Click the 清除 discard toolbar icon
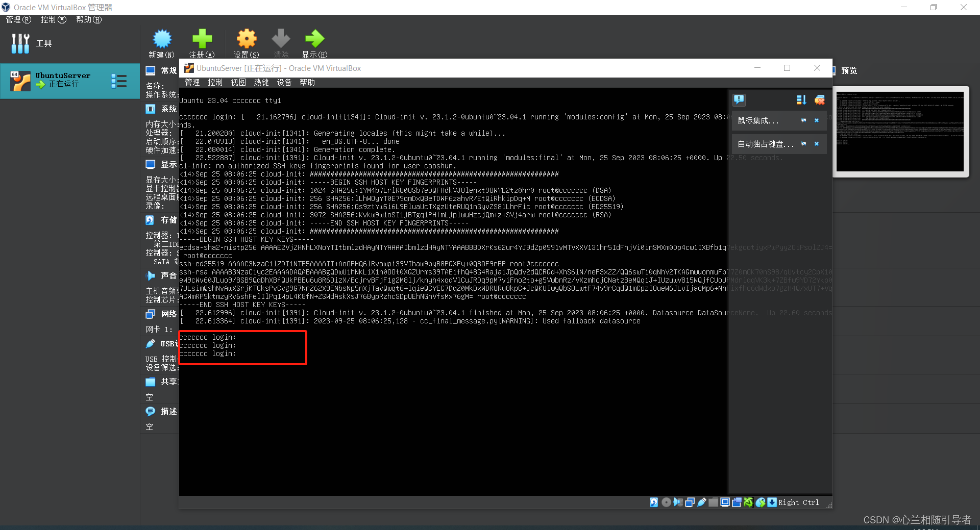The image size is (980, 530). coord(280,38)
